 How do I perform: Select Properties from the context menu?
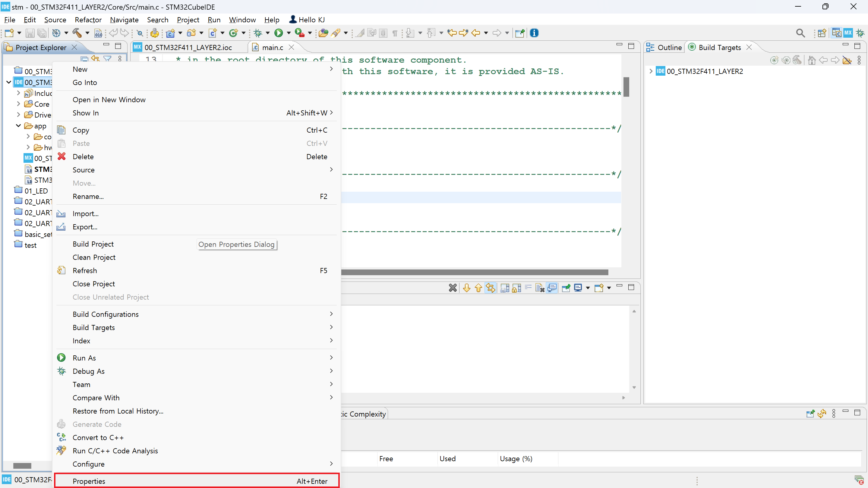point(89,481)
